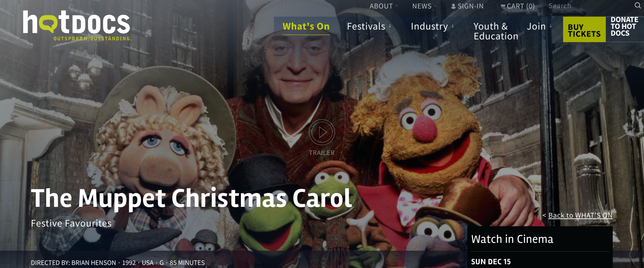The image size is (644, 268).
Task: Open Youth & Education menu
Action: pyautogui.click(x=496, y=31)
